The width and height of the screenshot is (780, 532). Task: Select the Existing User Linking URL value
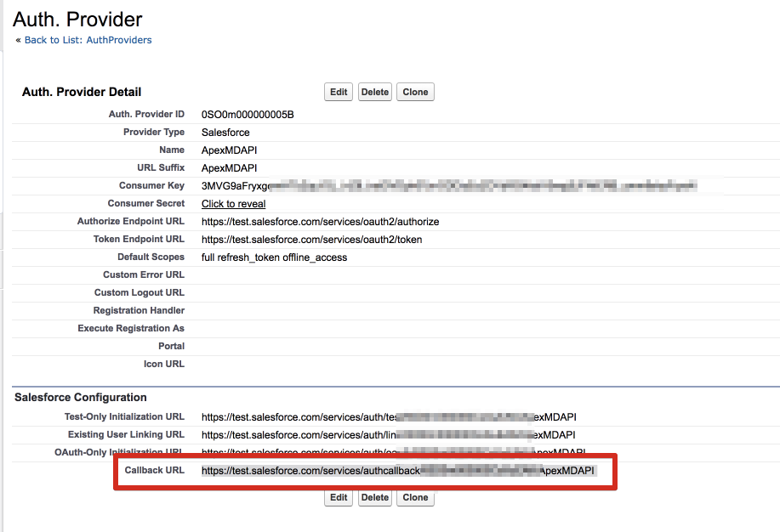[x=388, y=435]
